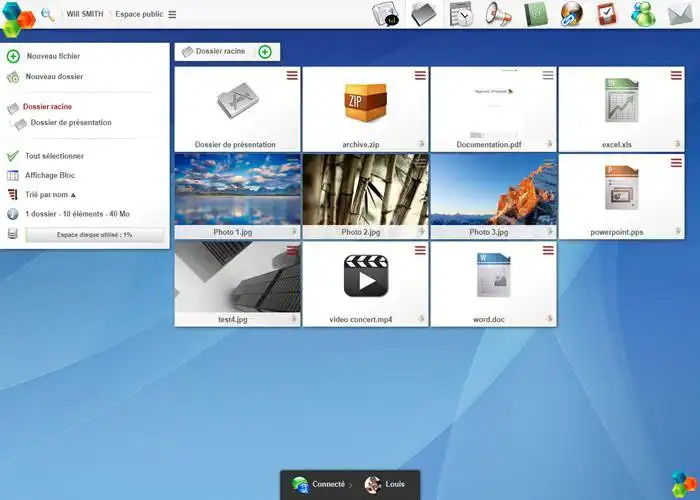
Task: Open the context menu of powerpoint.pps tile
Action: [676, 163]
